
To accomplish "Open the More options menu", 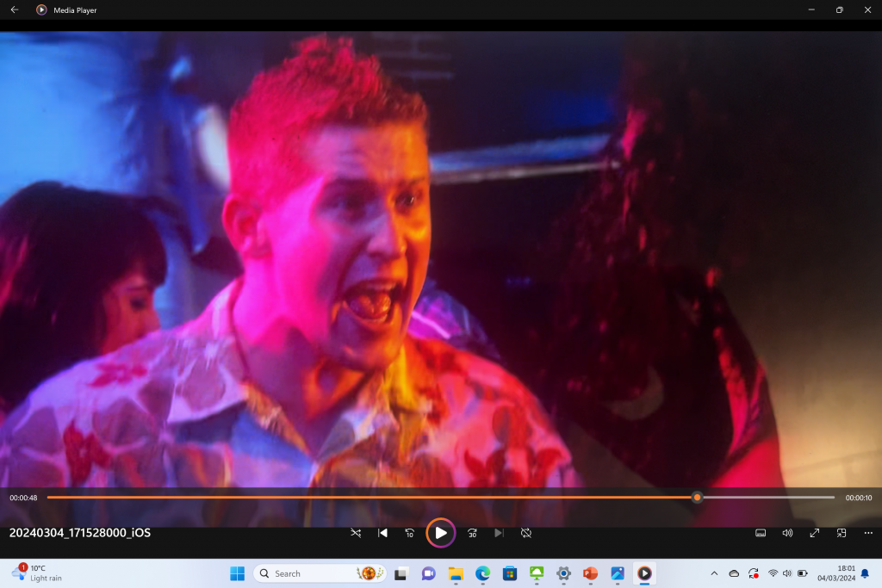I will (868, 533).
